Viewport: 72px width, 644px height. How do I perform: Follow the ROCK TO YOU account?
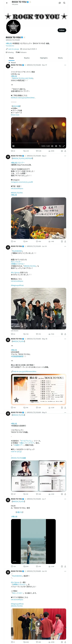[62, 30]
